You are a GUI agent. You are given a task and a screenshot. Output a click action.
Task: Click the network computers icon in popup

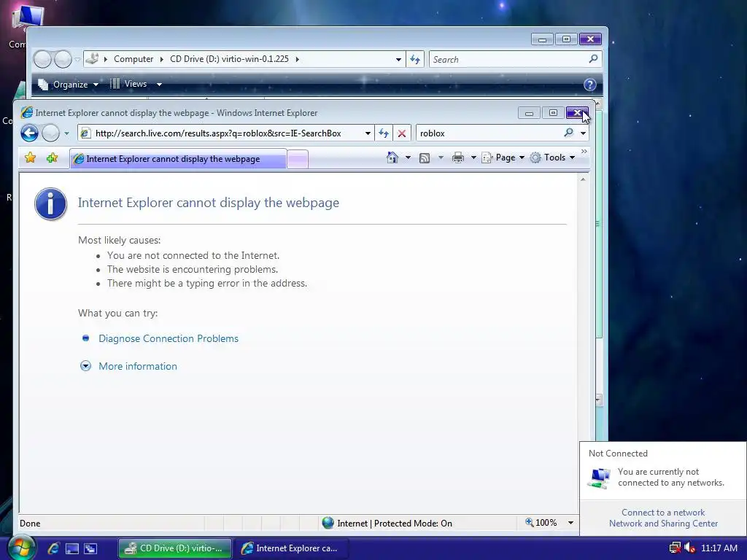pos(600,478)
